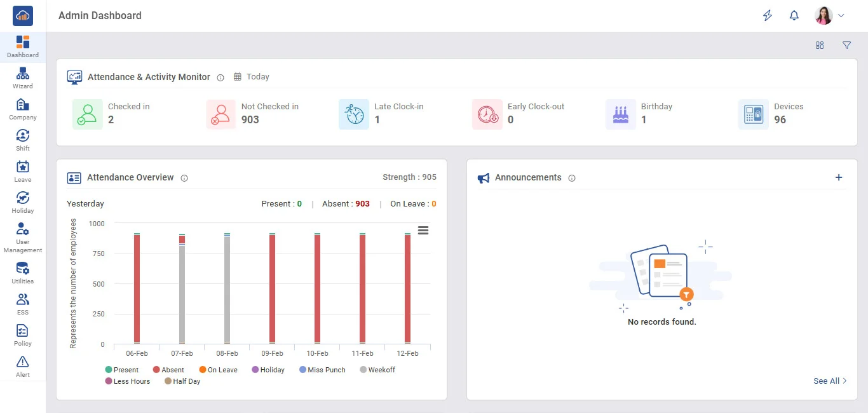The image size is (868, 413).
Task: Go to Leave in the sidebar
Action: [23, 172]
